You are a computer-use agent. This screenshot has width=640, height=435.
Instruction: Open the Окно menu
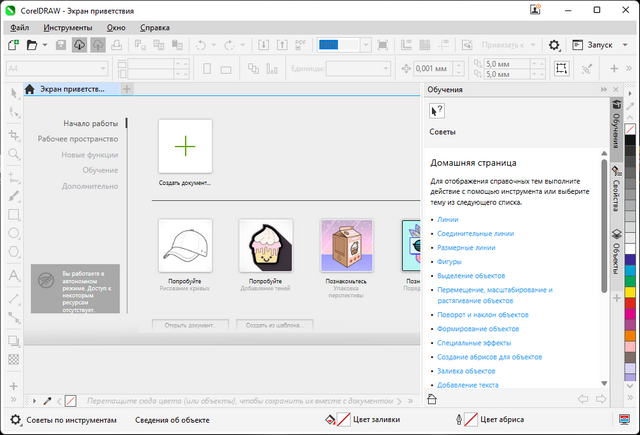pos(116,28)
